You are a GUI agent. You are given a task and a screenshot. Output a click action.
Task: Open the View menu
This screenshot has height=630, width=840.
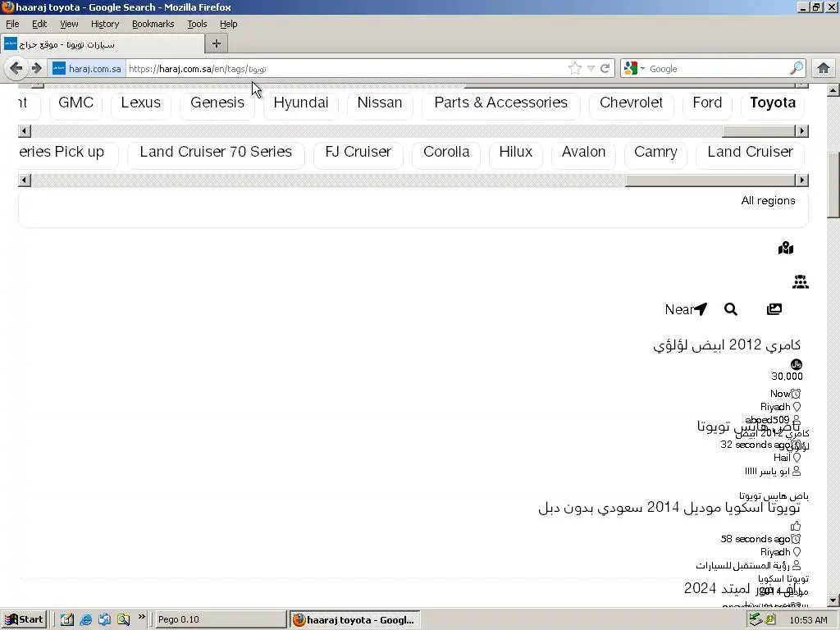click(69, 24)
